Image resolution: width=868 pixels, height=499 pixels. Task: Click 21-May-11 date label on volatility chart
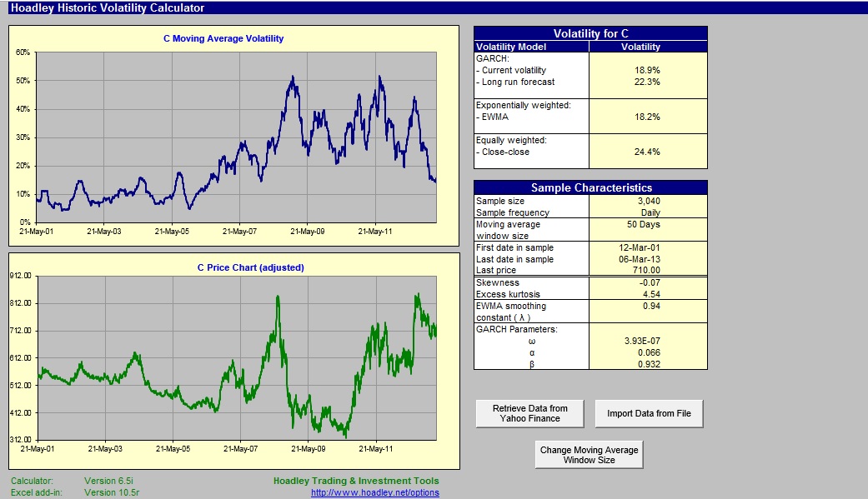[374, 232]
